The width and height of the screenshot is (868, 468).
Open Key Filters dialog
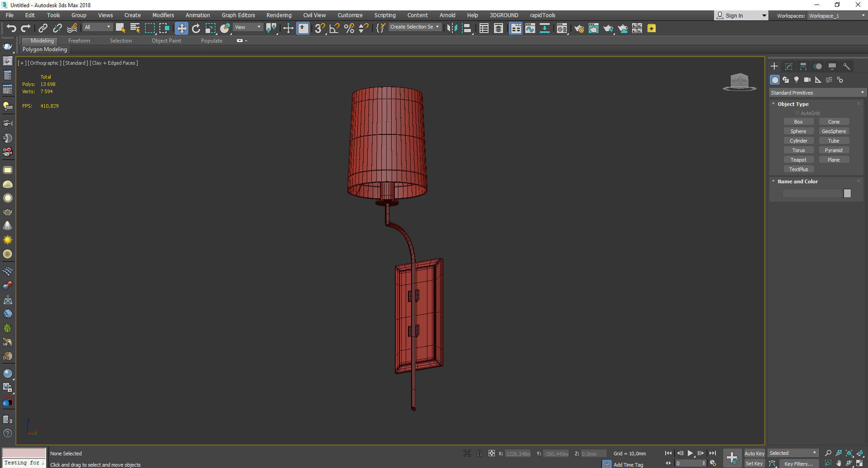pyautogui.click(x=798, y=464)
